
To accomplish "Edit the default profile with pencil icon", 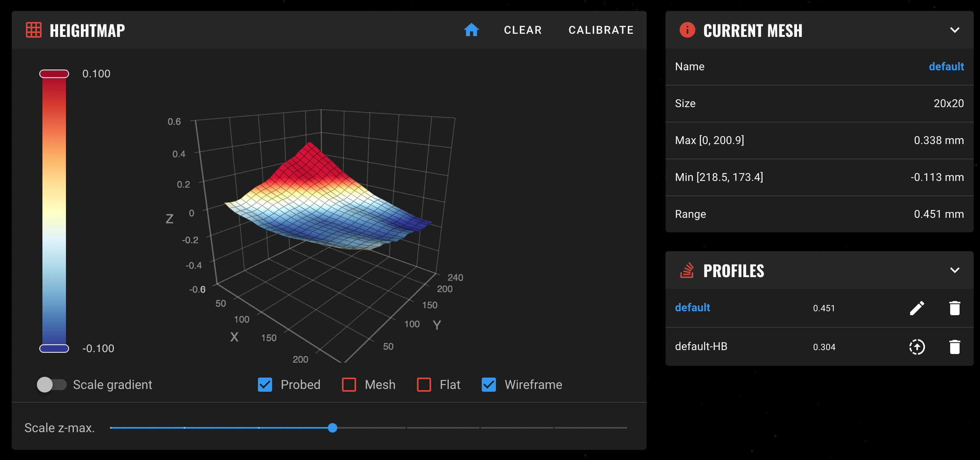I will (917, 308).
